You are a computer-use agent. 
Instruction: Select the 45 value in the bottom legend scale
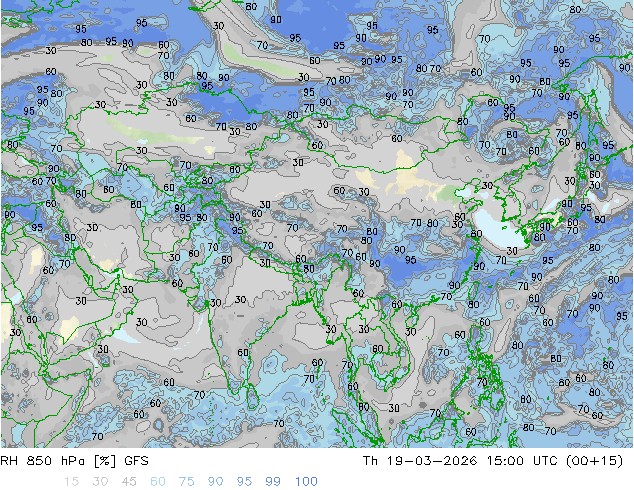click(129, 482)
